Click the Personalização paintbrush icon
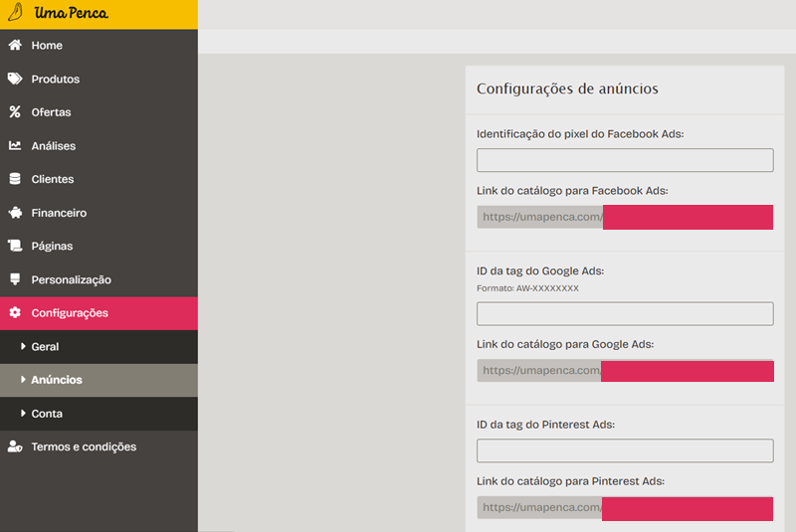This screenshot has height=532, width=796. pyautogui.click(x=15, y=279)
